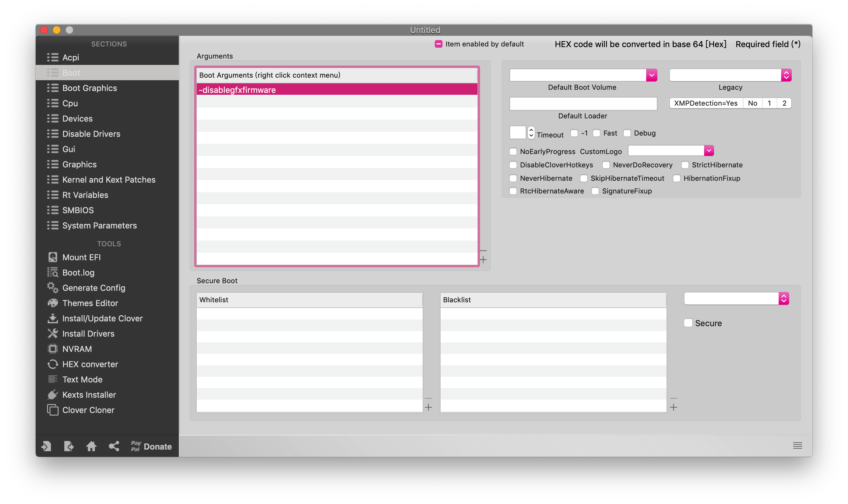848x504 pixels.
Task: Remove selected boot argument with minus button
Action: (x=483, y=251)
